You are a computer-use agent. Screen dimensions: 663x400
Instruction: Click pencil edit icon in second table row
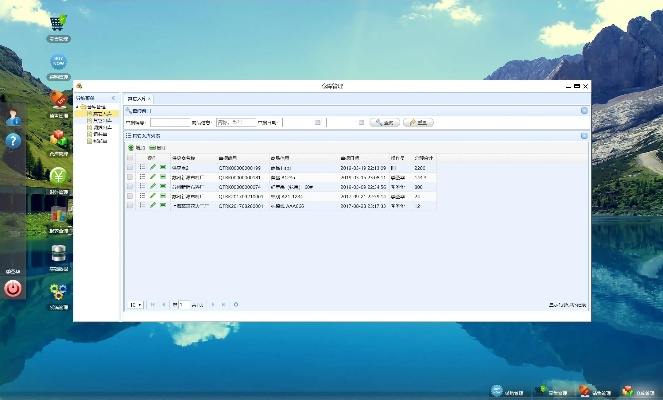[153, 177]
